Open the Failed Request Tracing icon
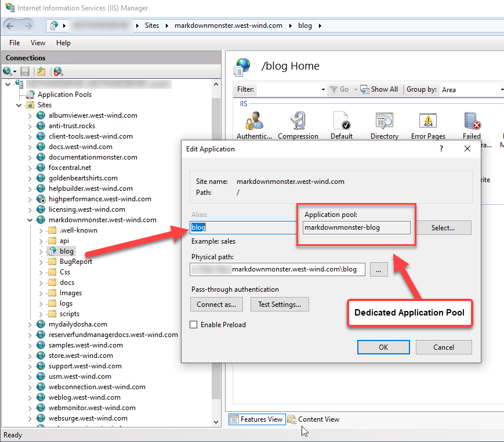Viewport: 504px width, 442px height. coord(472,120)
